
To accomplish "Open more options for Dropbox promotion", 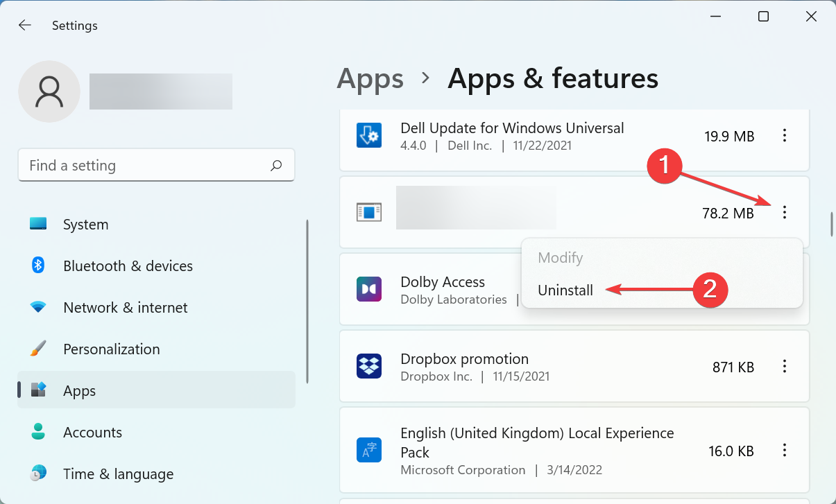I will [x=785, y=366].
